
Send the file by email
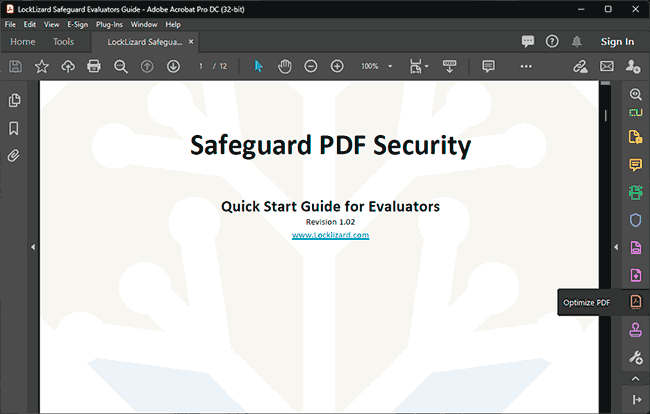pyautogui.click(x=606, y=66)
